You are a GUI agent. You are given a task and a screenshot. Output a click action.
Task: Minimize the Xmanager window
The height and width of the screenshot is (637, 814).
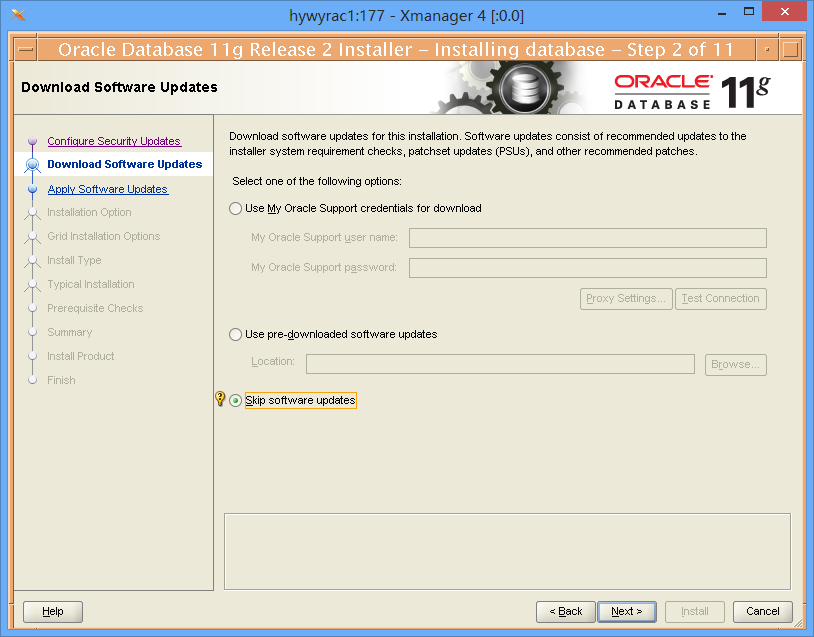[x=722, y=13]
